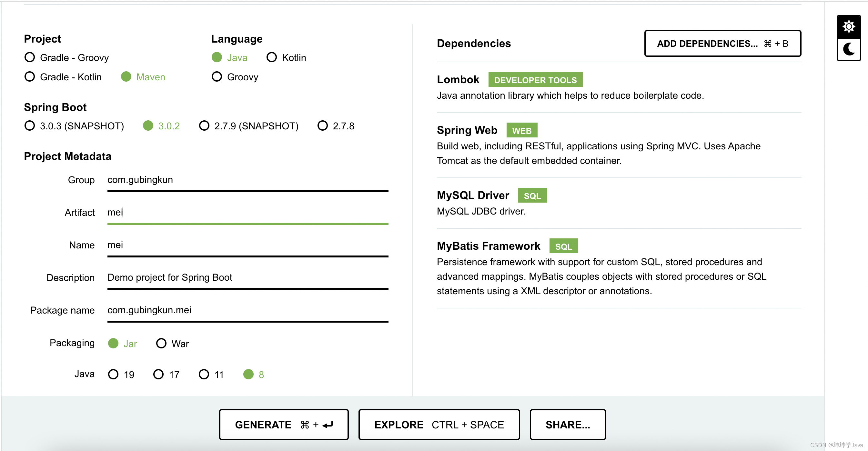Click the MySQL Driver dependency entry
The image size is (868, 451).
[619, 203]
